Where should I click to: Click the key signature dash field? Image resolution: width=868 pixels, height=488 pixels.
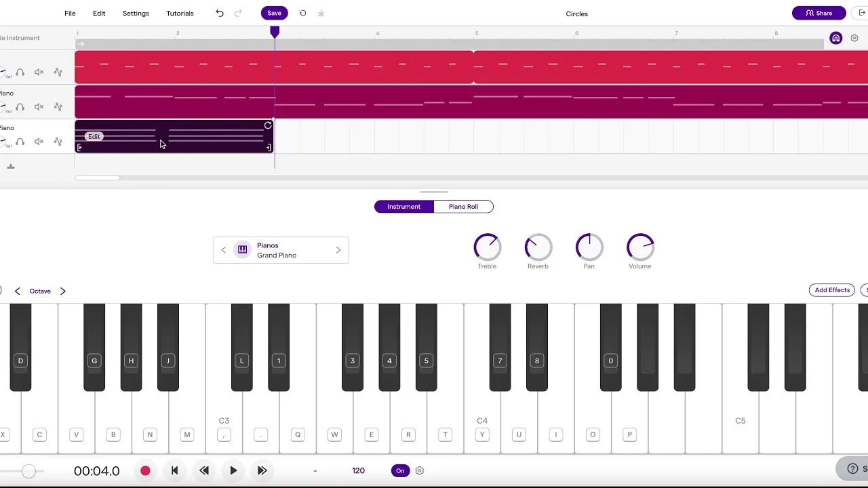pyautogui.click(x=315, y=470)
